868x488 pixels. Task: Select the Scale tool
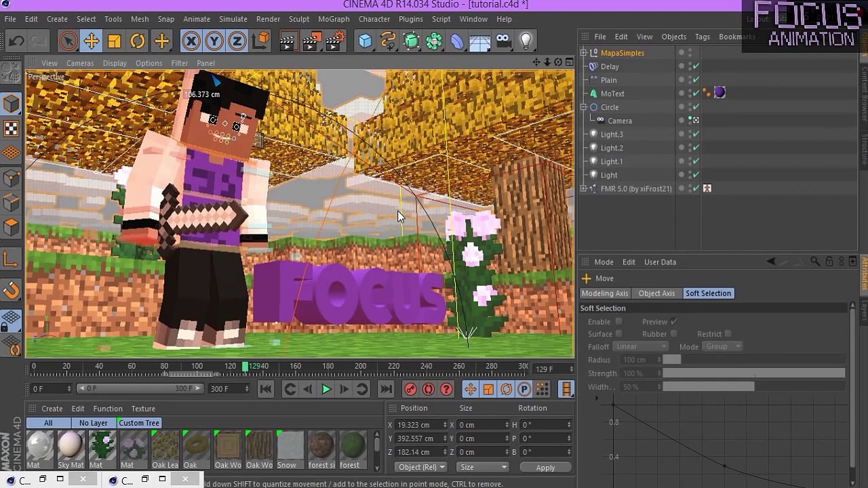(114, 41)
